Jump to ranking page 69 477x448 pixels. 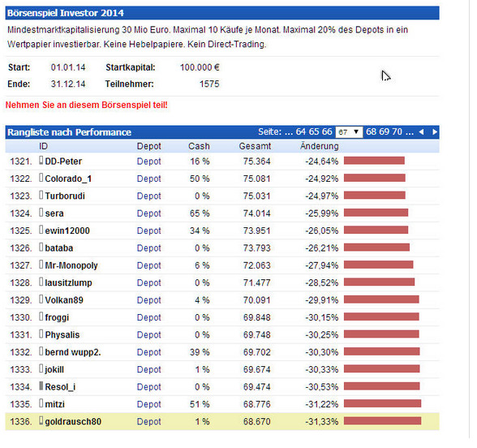[x=384, y=131]
